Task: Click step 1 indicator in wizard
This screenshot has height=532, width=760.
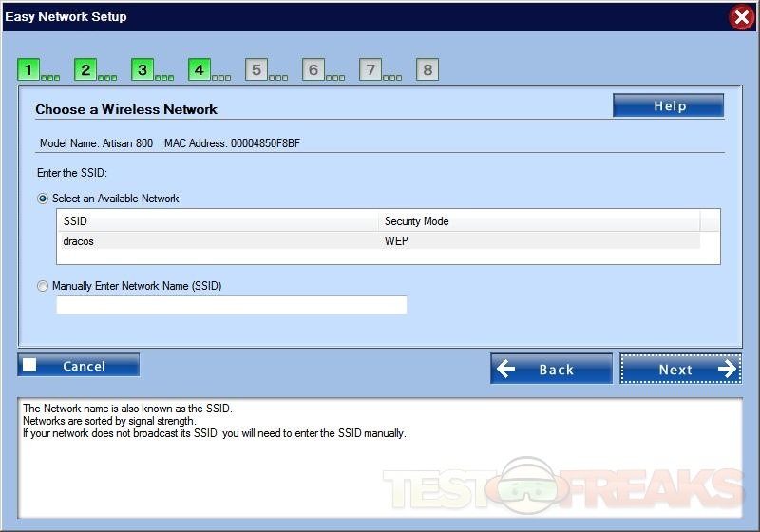Action: 28,69
